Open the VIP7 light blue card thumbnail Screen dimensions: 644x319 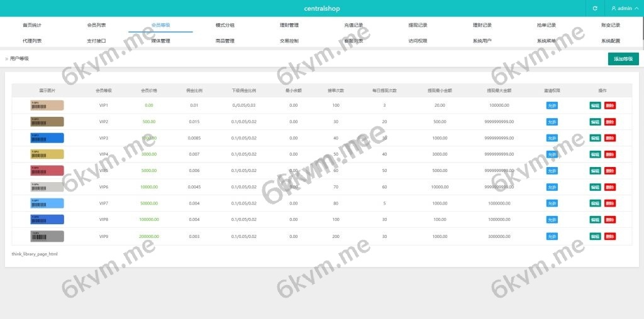47,203
